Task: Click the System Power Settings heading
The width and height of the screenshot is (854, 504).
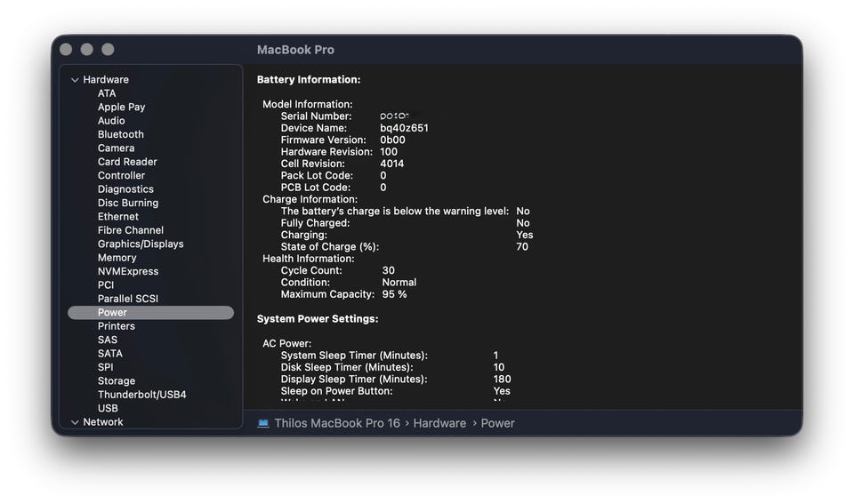Action: [x=318, y=319]
